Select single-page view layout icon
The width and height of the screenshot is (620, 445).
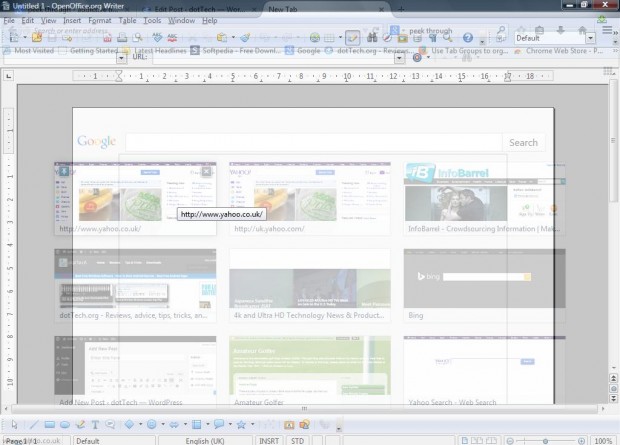point(465,441)
